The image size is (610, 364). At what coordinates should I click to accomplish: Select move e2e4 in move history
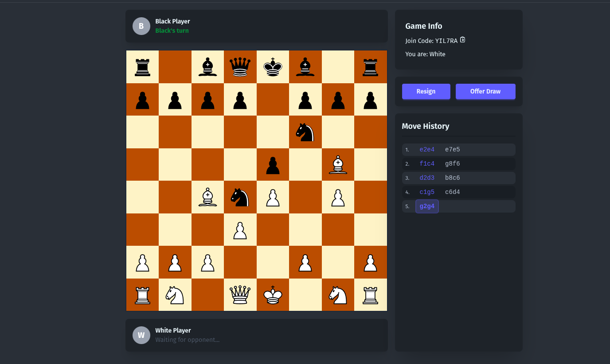pyautogui.click(x=426, y=149)
